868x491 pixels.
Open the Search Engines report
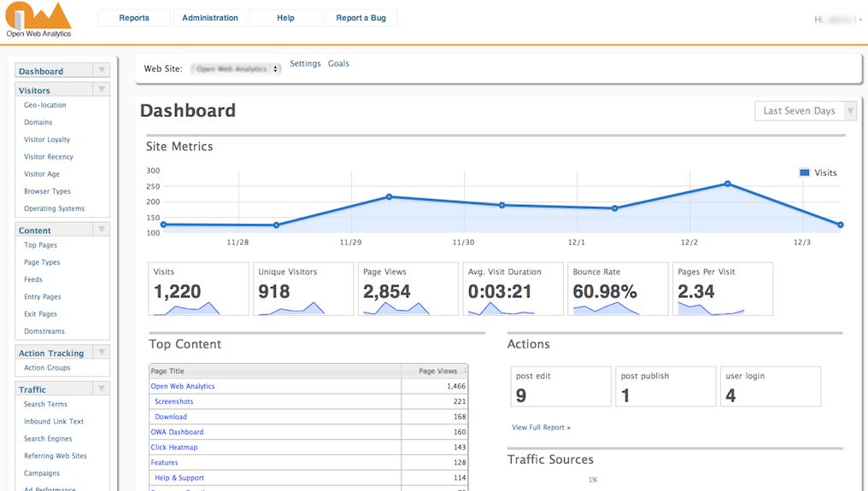pos(48,438)
